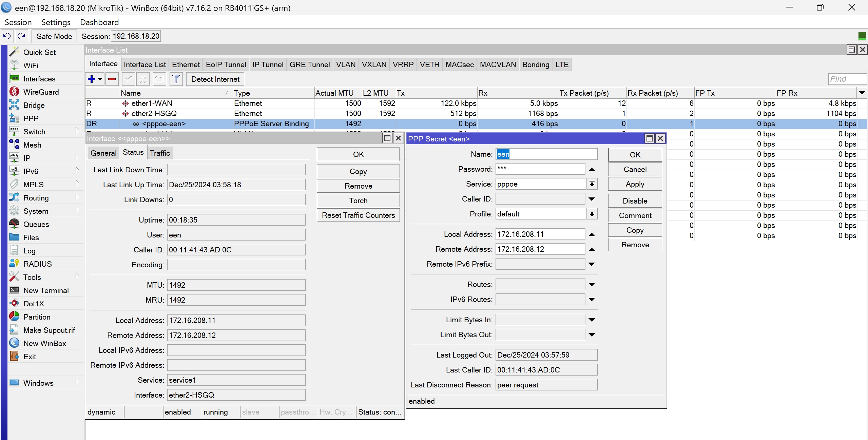Click the undo arrow icon
The height and width of the screenshot is (440, 868).
(7, 36)
